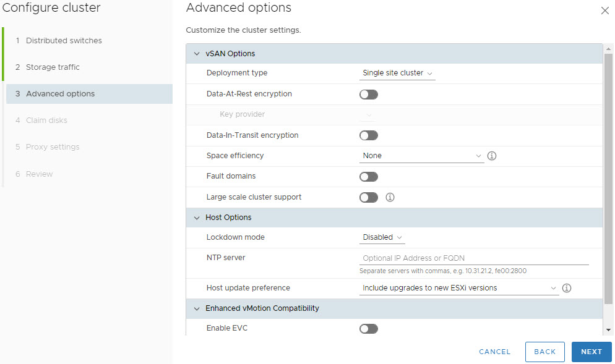Click info icon next to Host update preference
This screenshot has width=615, height=364.
(566, 288)
